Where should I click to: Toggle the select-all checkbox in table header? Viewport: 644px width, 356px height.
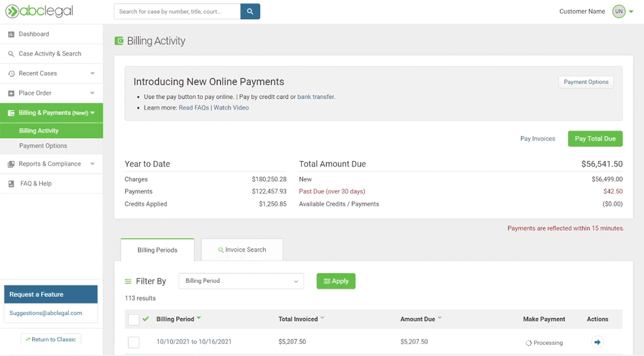click(133, 319)
